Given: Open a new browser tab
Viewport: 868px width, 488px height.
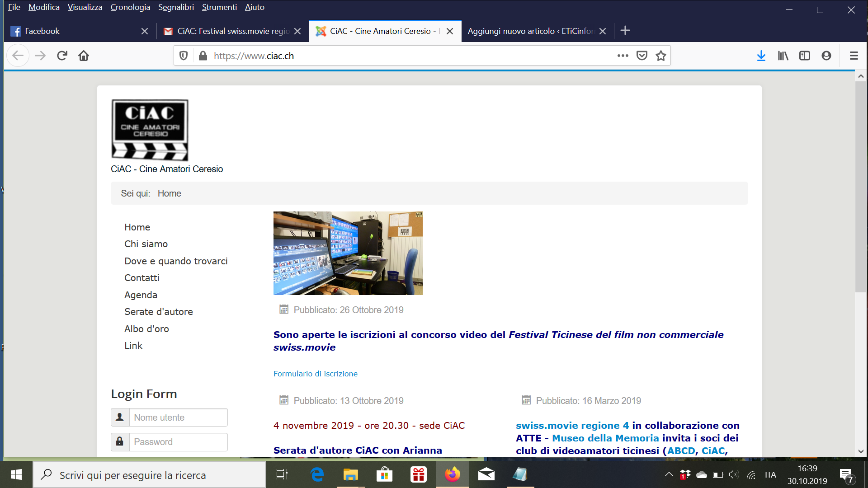Looking at the screenshot, I should pyautogui.click(x=625, y=30).
